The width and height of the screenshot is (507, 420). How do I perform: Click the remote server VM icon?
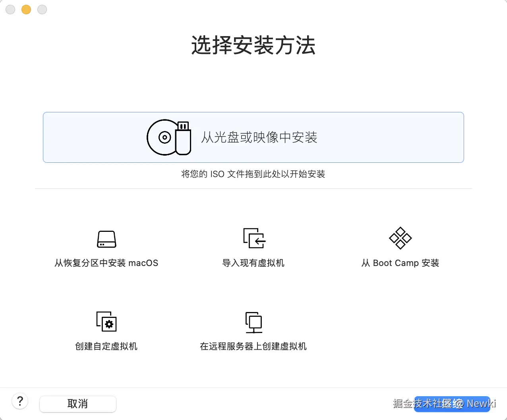(x=254, y=322)
